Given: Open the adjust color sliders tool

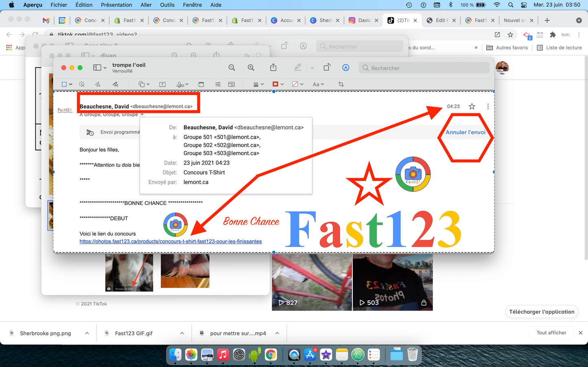Looking at the screenshot, I should click(218, 84).
